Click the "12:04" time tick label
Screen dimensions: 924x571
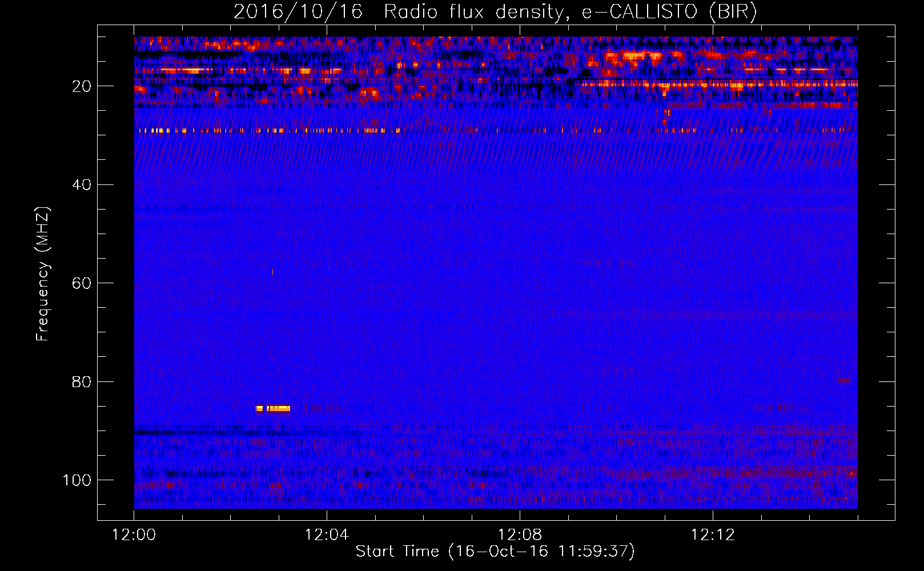click(x=327, y=535)
